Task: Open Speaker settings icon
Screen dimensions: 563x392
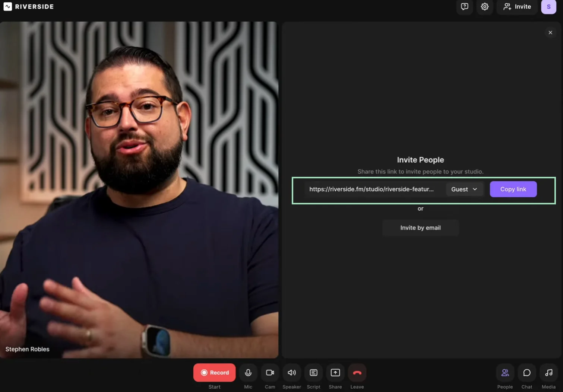Action: 291,372
